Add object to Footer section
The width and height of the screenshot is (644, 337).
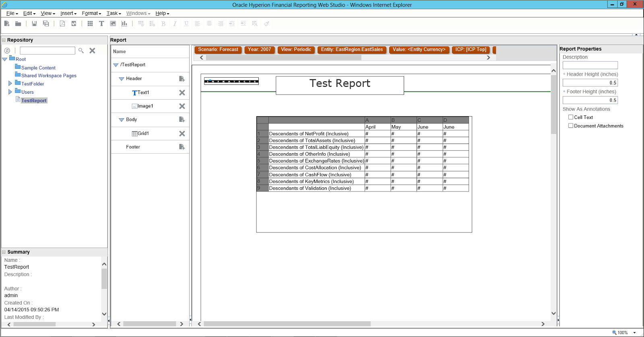click(182, 147)
